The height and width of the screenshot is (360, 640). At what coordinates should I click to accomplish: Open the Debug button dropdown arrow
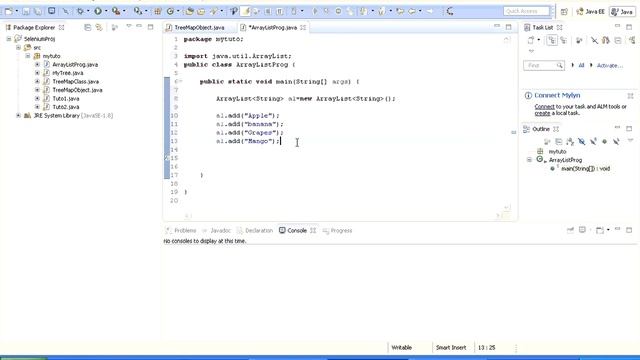point(87,11)
